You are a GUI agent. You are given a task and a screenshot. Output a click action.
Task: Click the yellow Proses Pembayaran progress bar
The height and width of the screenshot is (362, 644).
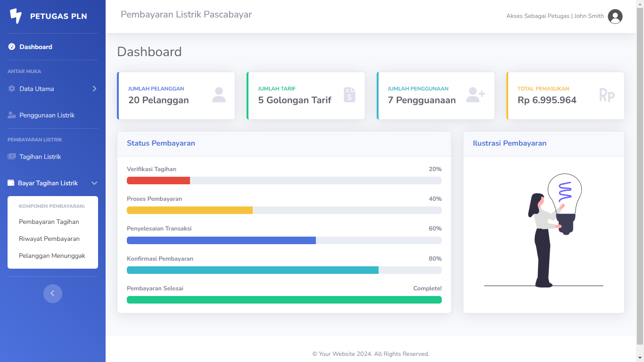coord(190,210)
